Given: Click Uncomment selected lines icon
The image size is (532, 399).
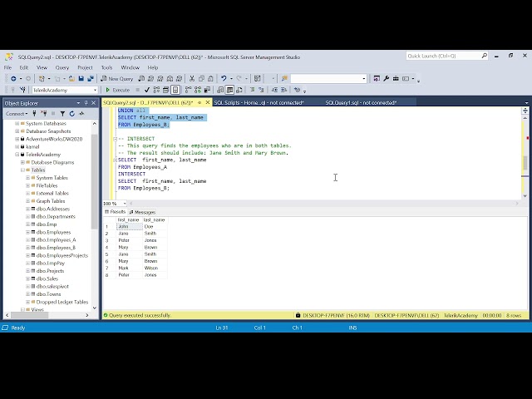Looking at the screenshot, I should tap(261, 90).
